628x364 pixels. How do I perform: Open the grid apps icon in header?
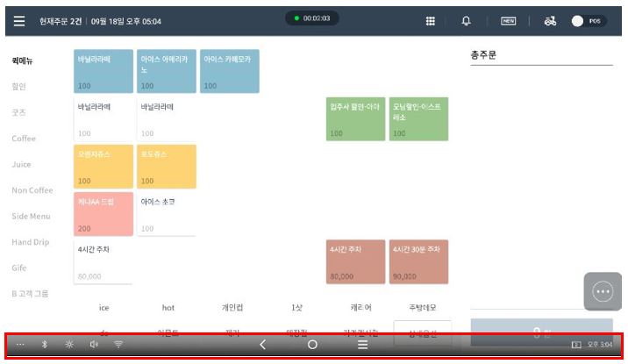[x=430, y=21]
